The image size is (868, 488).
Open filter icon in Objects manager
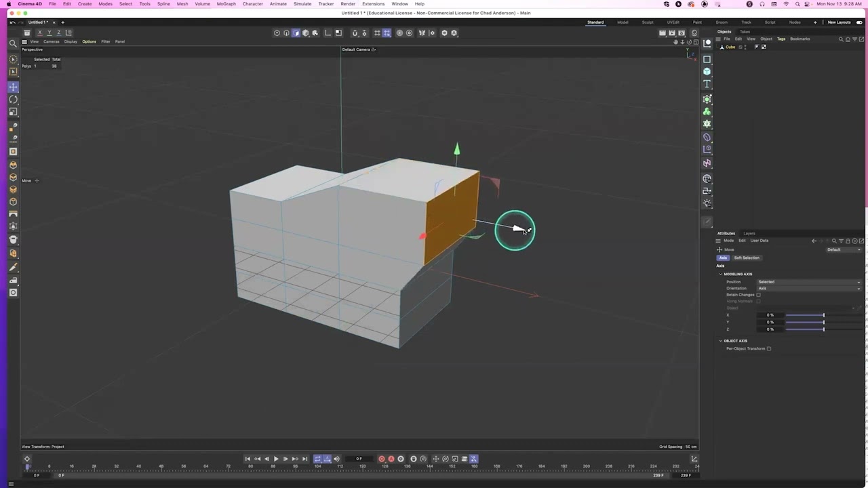coord(854,39)
